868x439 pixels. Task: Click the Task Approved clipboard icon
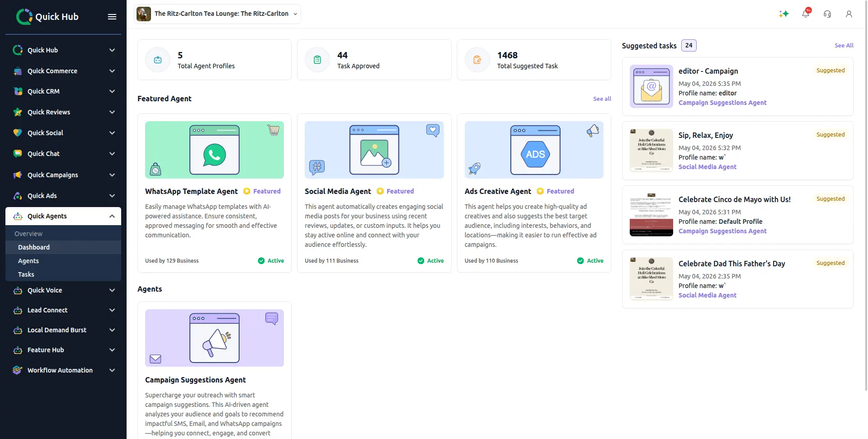pyautogui.click(x=317, y=60)
